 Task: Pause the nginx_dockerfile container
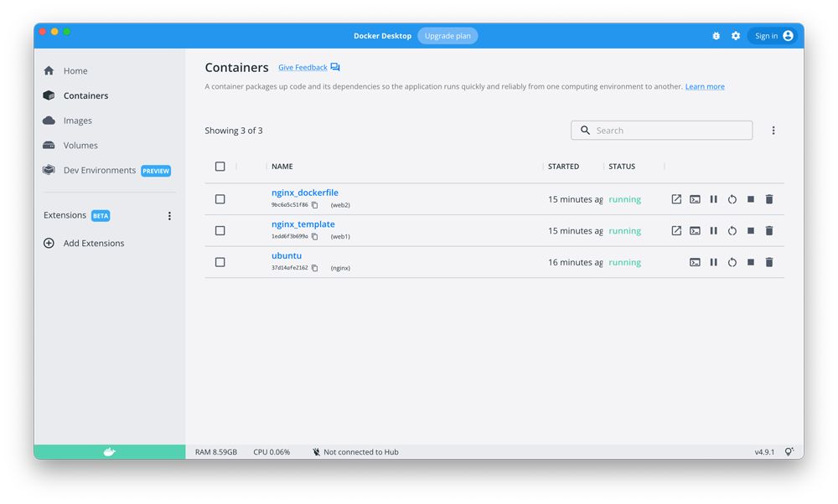pos(713,199)
